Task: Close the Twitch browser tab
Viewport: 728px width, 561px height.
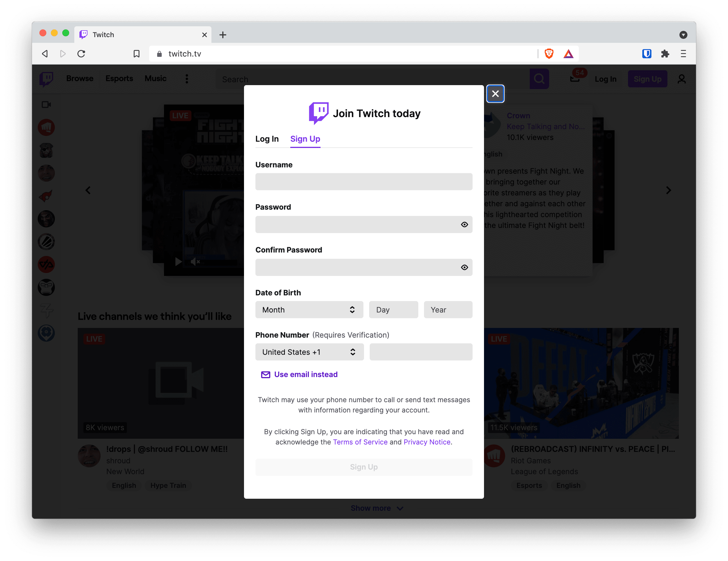Action: coord(204,35)
